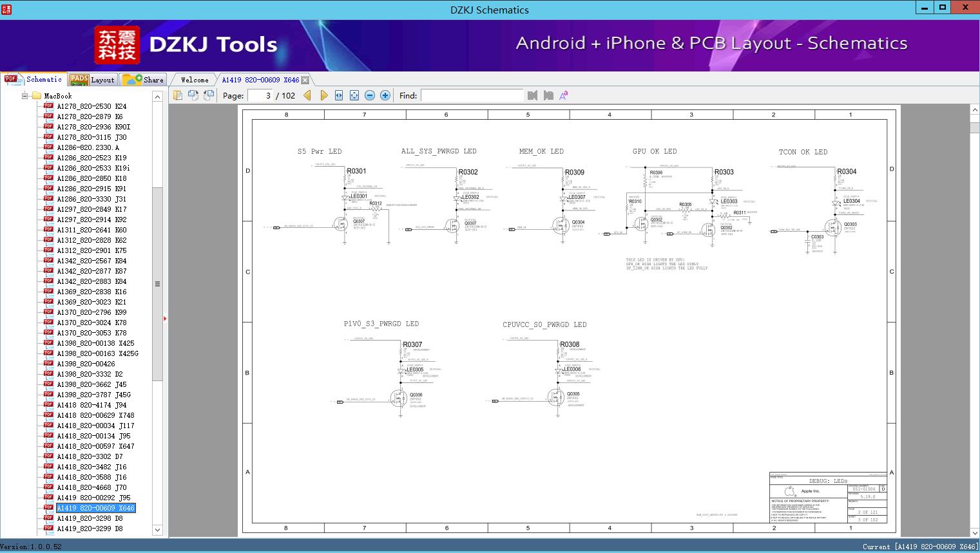
Task: Open A1286-820.2330.A schematic
Action: tap(88, 147)
